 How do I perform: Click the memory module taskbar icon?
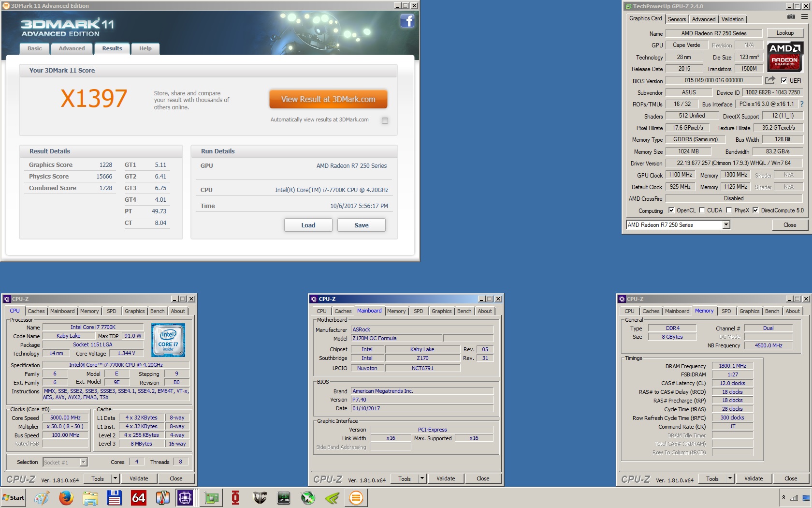pos(284,498)
